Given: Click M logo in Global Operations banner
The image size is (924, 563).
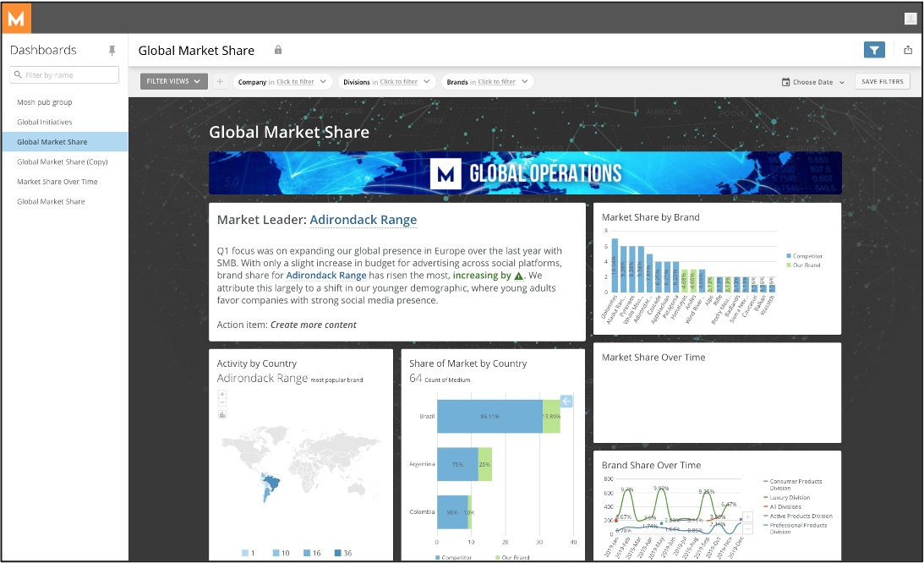Looking at the screenshot, I should tap(446, 174).
